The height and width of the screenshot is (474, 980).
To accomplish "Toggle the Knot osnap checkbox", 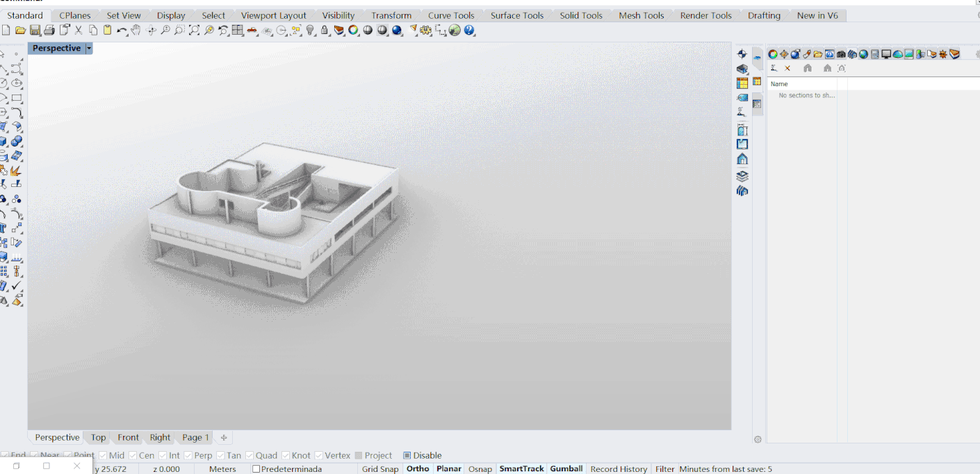I will coord(285,455).
